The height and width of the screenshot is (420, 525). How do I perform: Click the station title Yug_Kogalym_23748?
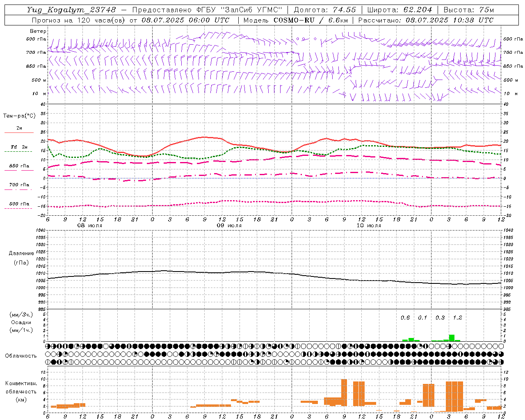pyautogui.click(x=71, y=10)
